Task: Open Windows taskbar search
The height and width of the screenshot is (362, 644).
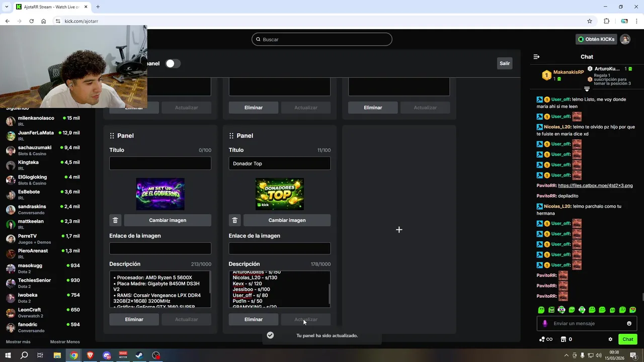Action: tap(24, 355)
